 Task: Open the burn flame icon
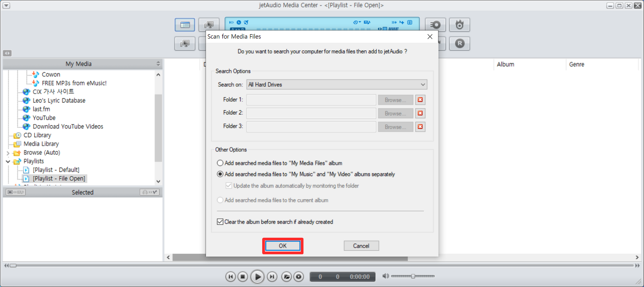point(459,25)
